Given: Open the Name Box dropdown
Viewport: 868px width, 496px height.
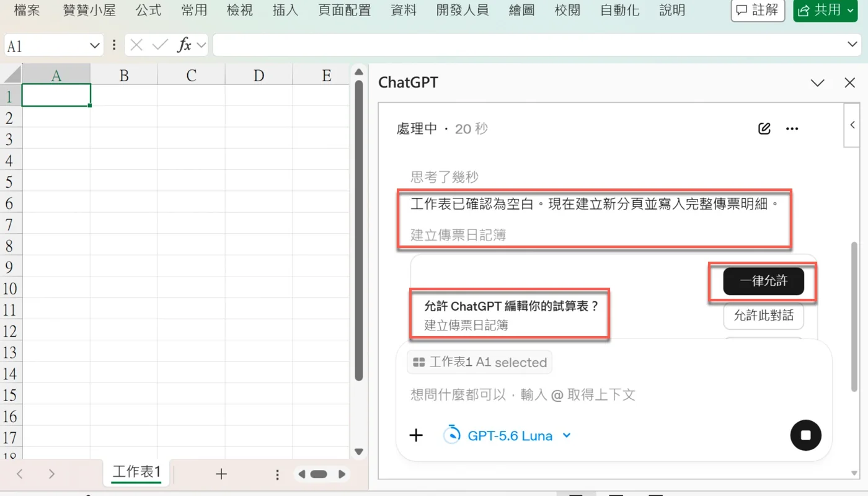Looking at the screenshot, I should [x=95, y=45].
